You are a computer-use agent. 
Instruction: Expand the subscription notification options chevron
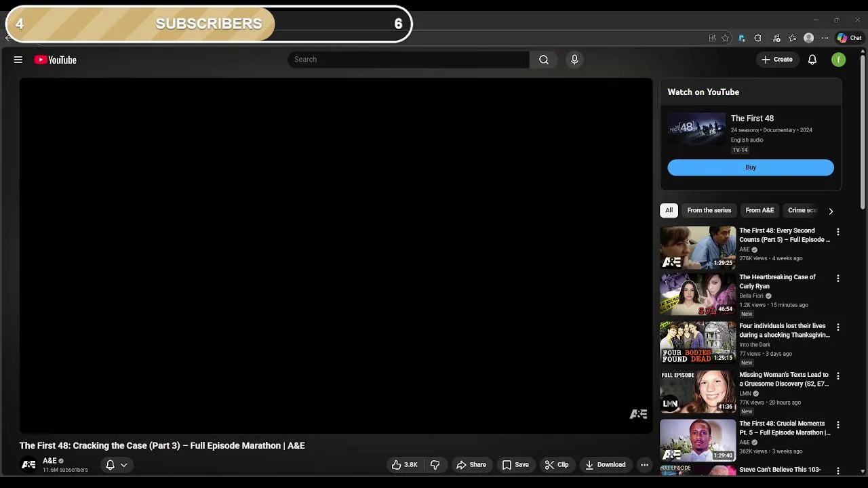(124, 465)
